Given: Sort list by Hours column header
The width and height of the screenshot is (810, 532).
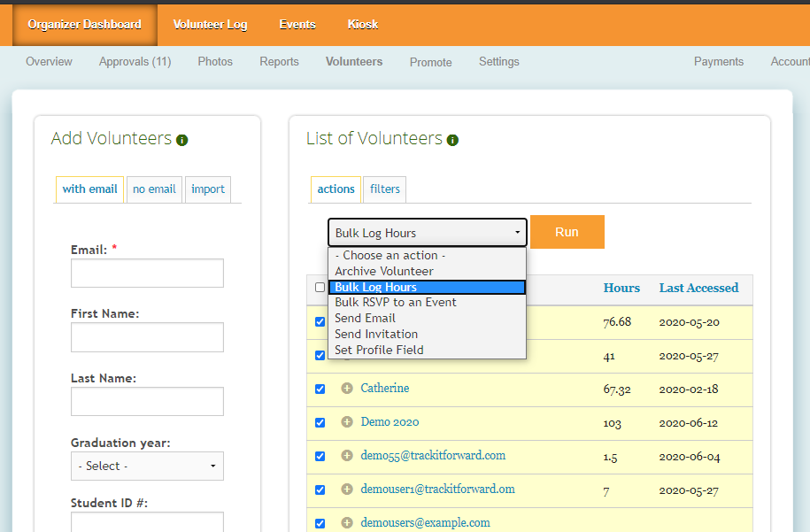Looking at the screenshot, I should coord(621,288).
